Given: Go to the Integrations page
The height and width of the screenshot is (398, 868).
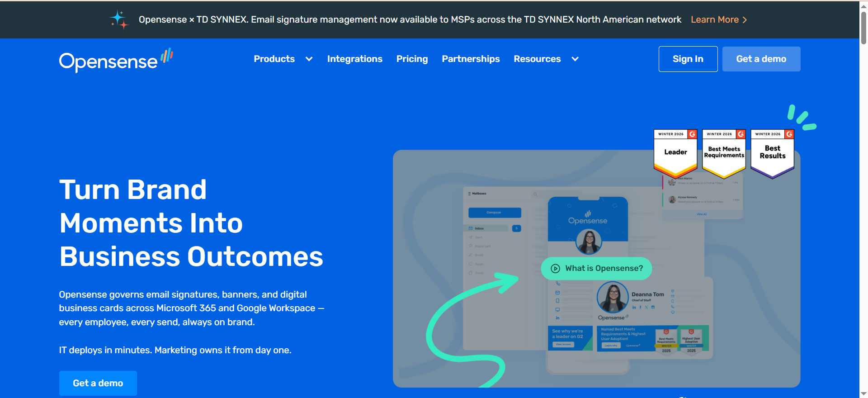Looking at the screenshot, I should click(355, 59).
